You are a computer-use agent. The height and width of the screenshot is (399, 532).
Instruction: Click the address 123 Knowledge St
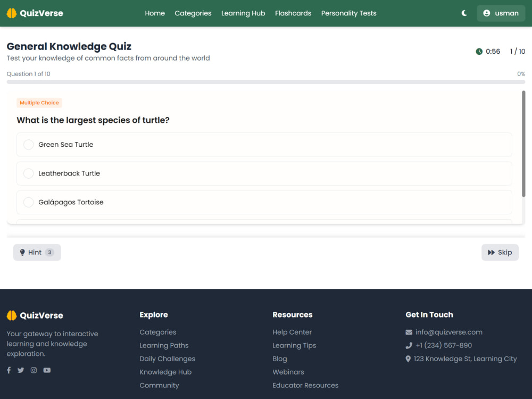[465, 359]
